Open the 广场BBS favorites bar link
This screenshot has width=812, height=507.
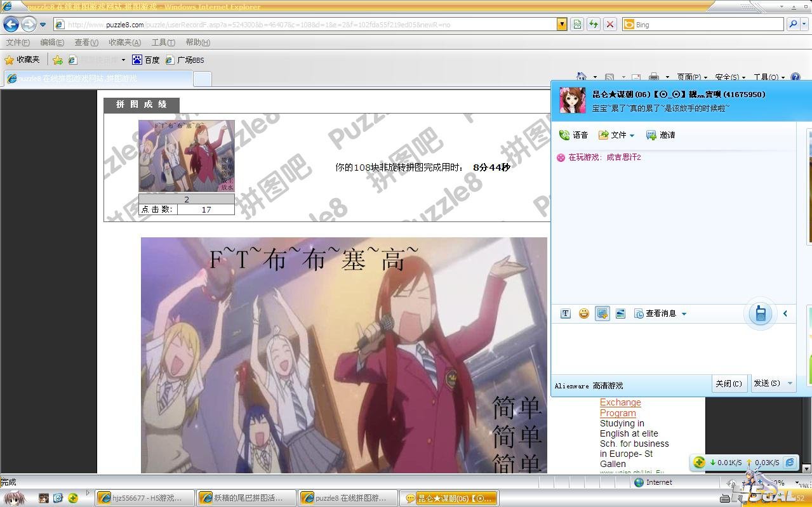click(185, 60)
